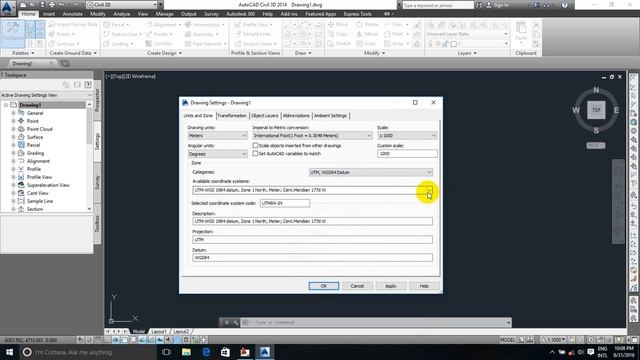This screenshot has width=640, height=360.
Task: Click the Task View taskbar icon
Action: (166, 352)
